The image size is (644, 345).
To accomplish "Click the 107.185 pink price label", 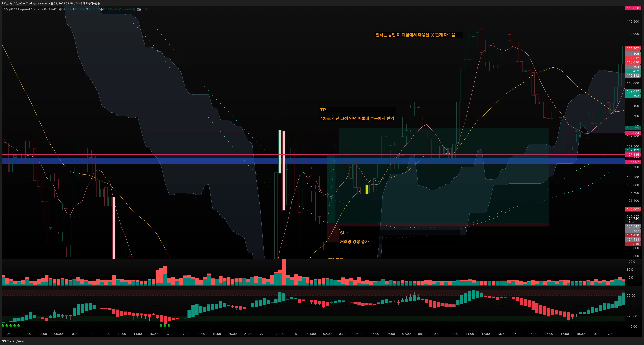I will pos(633,155).
